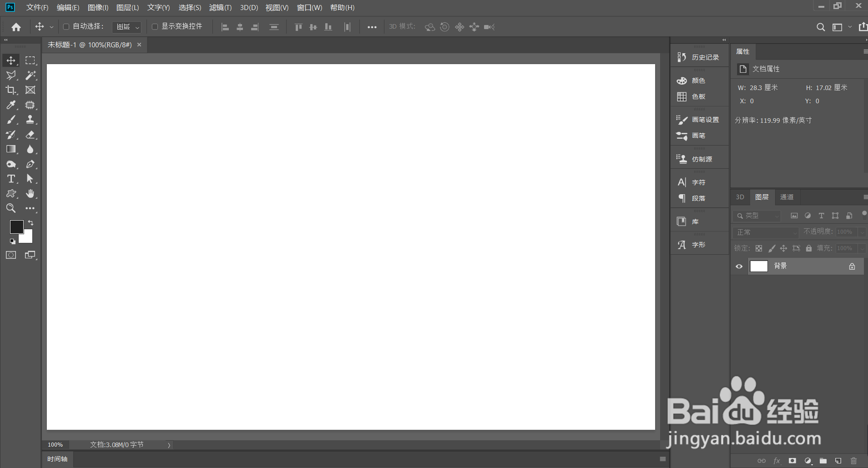Select the Brush tool
This screenshot has width=868, height=468.
point(11,120)
